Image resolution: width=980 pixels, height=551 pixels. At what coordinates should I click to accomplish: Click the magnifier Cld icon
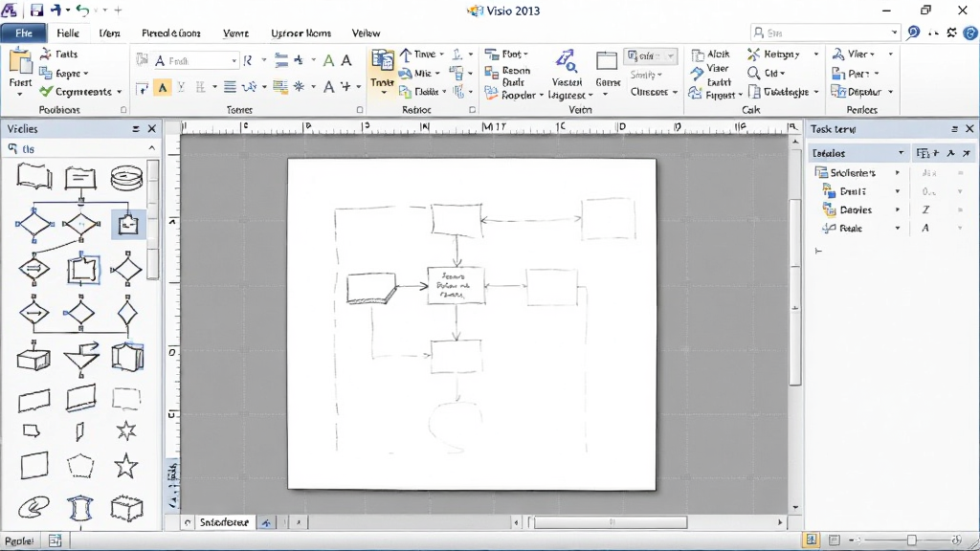tap(754, 73)
